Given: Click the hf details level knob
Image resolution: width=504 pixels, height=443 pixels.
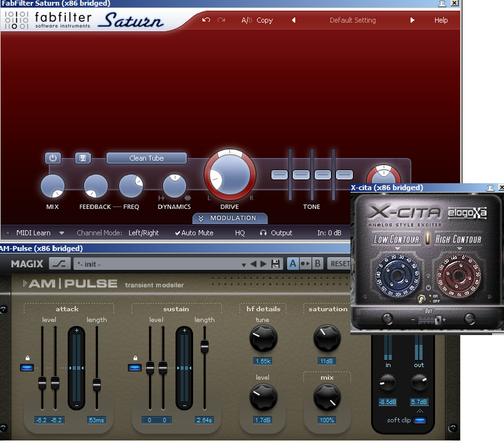Looking at the screenshot, I should coord(263,398).
